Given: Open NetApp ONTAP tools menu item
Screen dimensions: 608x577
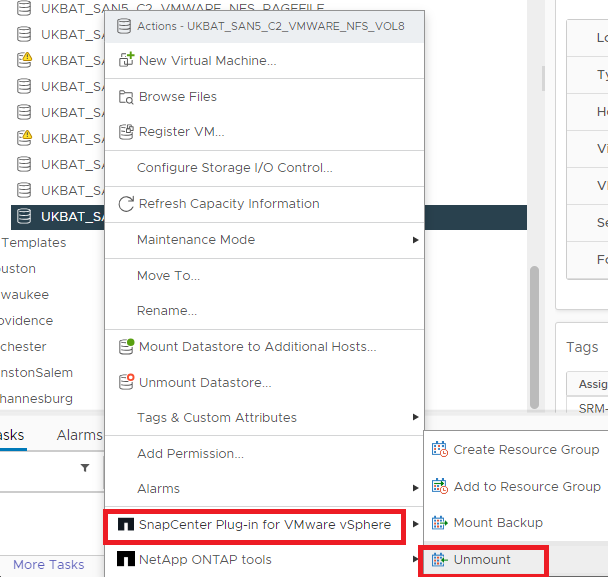Looking at the screenshot, I should tap(264, 559).
